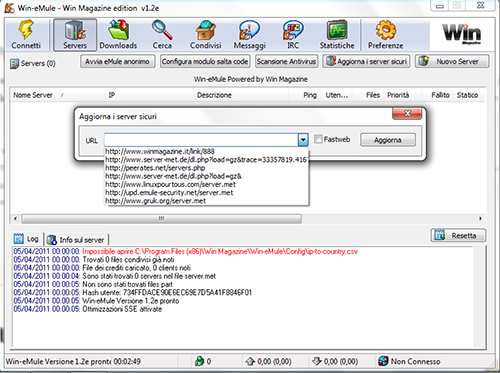Select the winmagazine.it/link/888 URL
Screen dimensions: 500x373
tap(207, 151)
